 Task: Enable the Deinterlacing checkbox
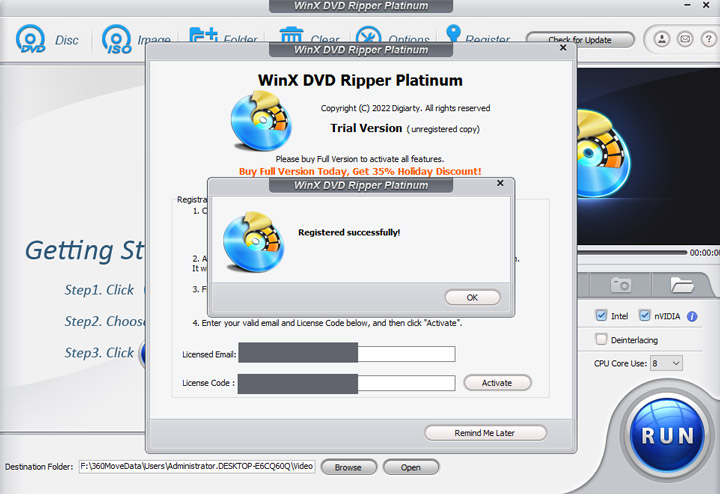tap(601, 340)
